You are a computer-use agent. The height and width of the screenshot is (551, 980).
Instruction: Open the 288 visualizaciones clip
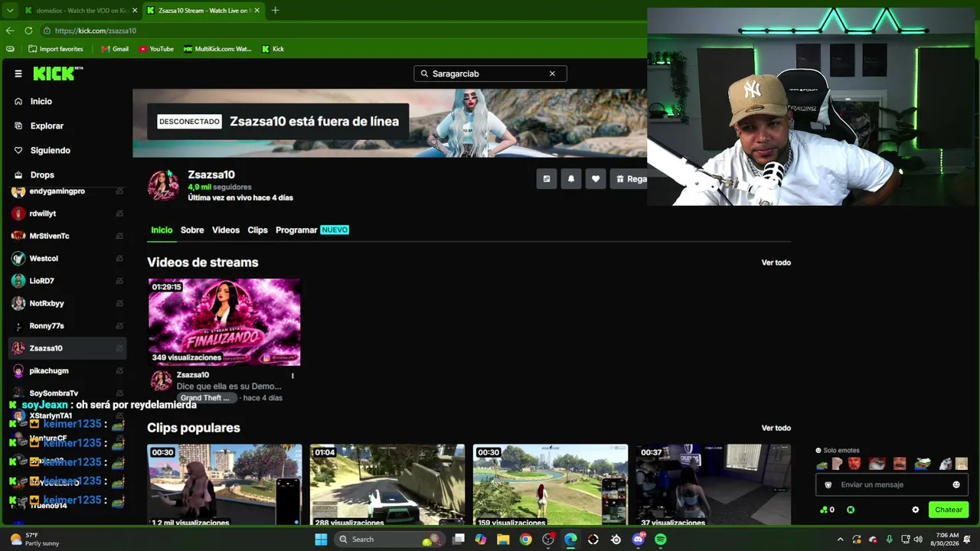[387, 485]
